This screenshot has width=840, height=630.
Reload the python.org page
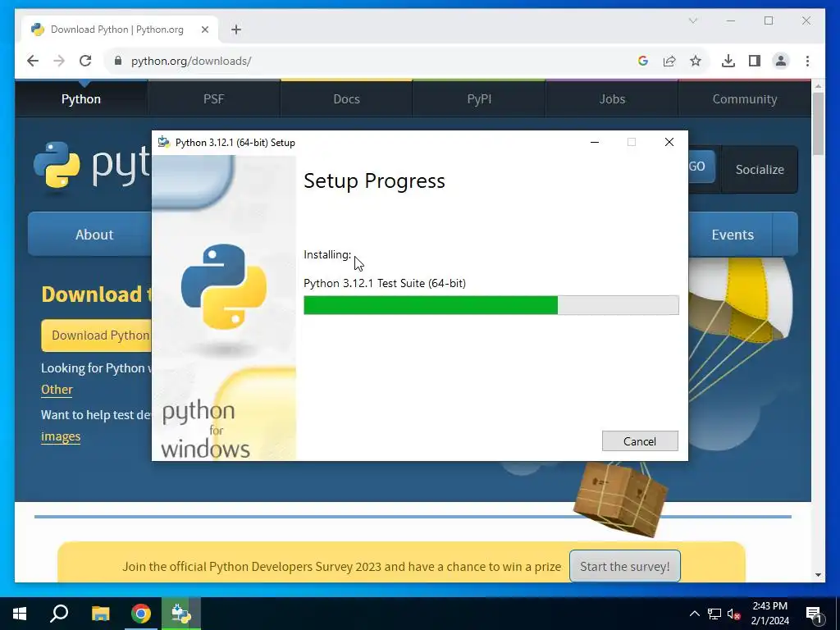pos(85,61)
